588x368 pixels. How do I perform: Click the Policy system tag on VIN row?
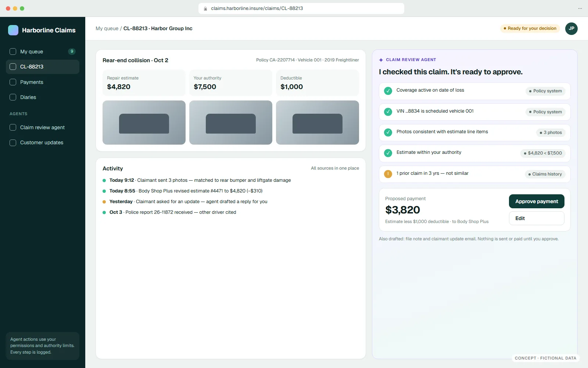tap(545, 112)
